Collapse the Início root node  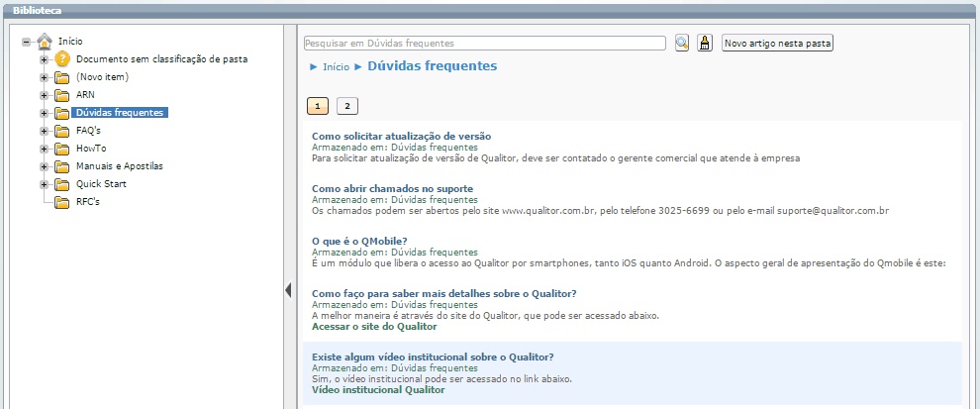click(x=26, y=42)
